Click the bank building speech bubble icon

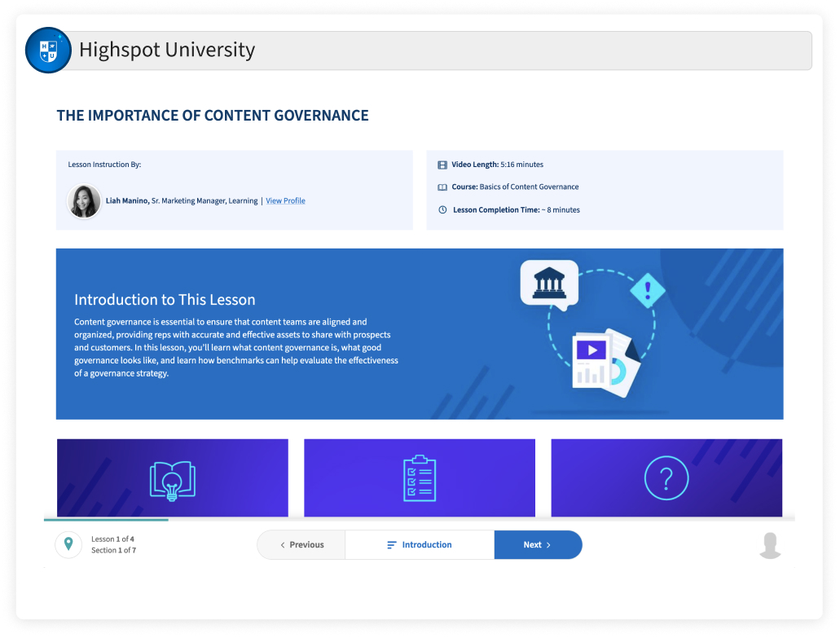[x=548, y=283]
